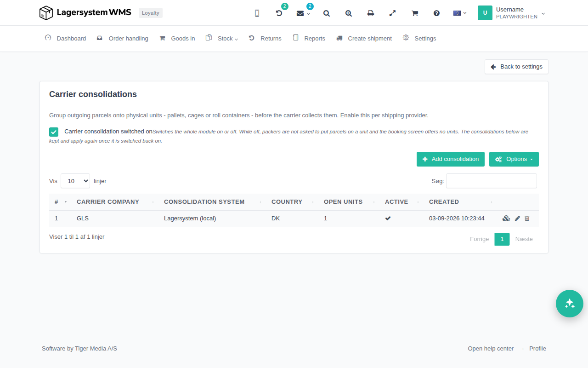588x368 pixels.
Task: Click the search magnifier icon
Action: (327, 13)
